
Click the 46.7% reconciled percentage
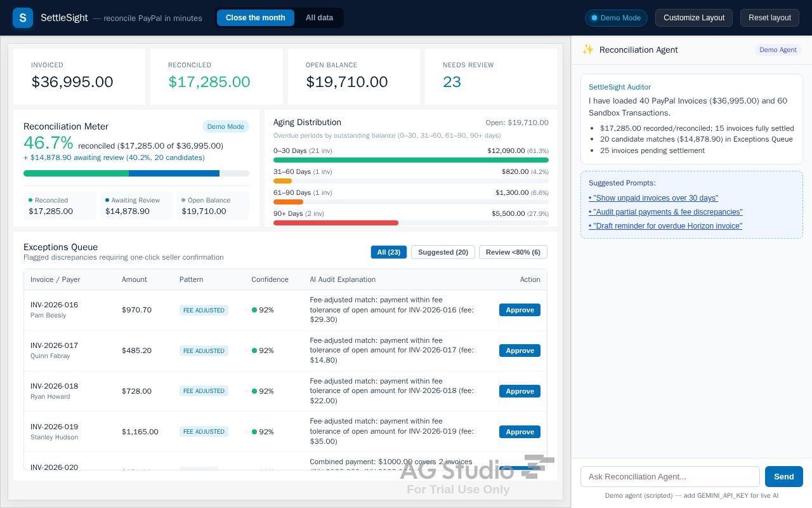pyautogui.click(x=48, y=143)
